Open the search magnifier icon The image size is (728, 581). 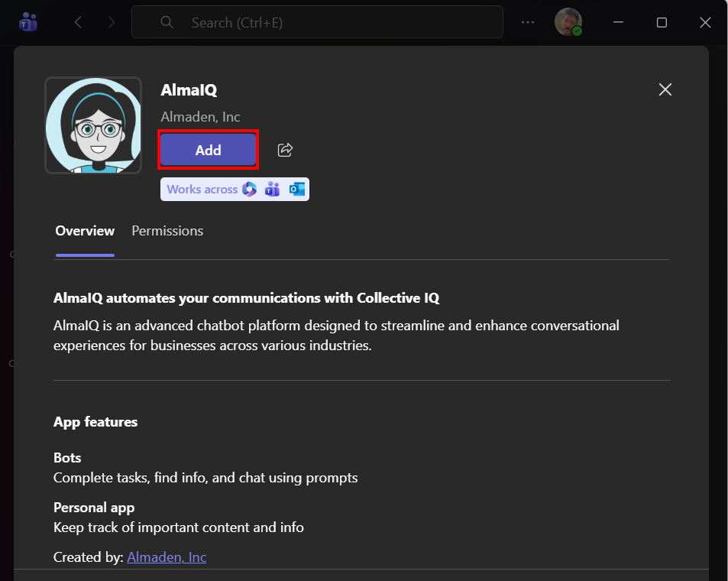coord(167,22)
